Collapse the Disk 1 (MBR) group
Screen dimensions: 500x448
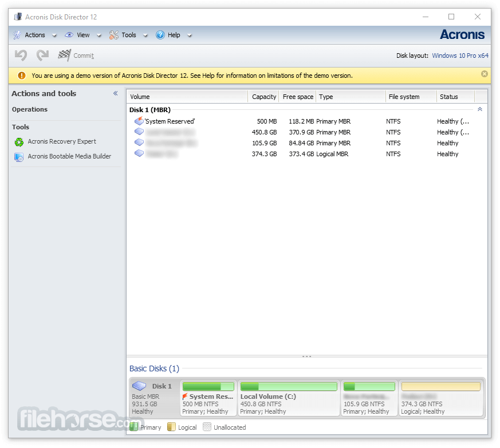(x=479, y=109)
